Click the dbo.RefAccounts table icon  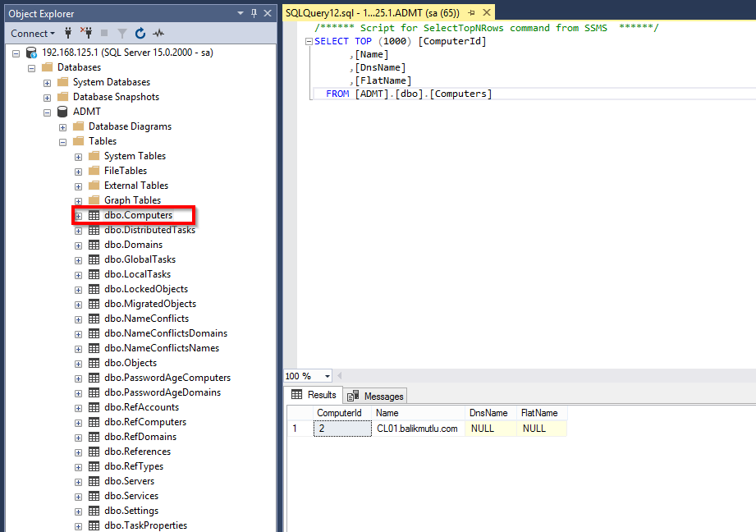[x=94, y=407]
